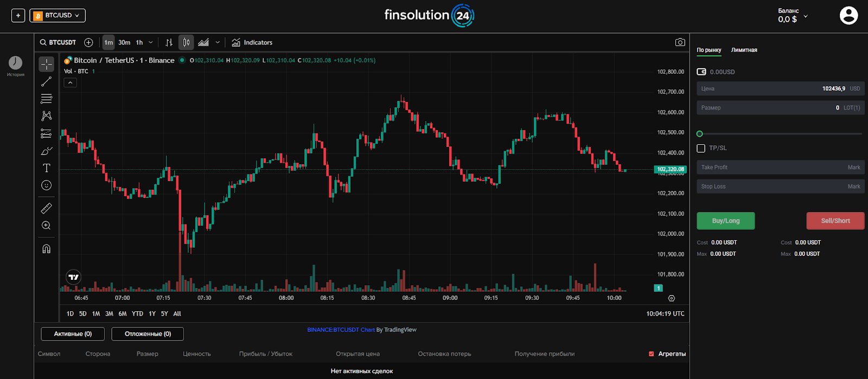
Task: Select the text annotation tool
Action: 47,168
